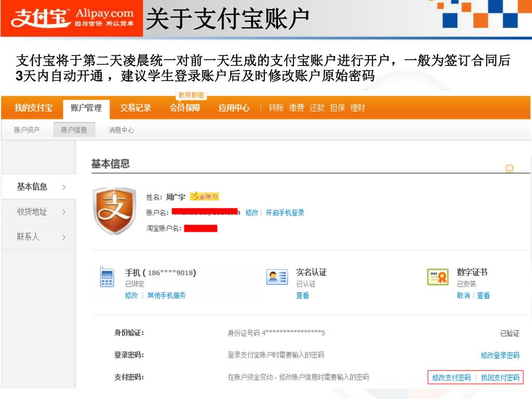
Task: Click the 已绑定 status under phone
Action: pos(135,284)
